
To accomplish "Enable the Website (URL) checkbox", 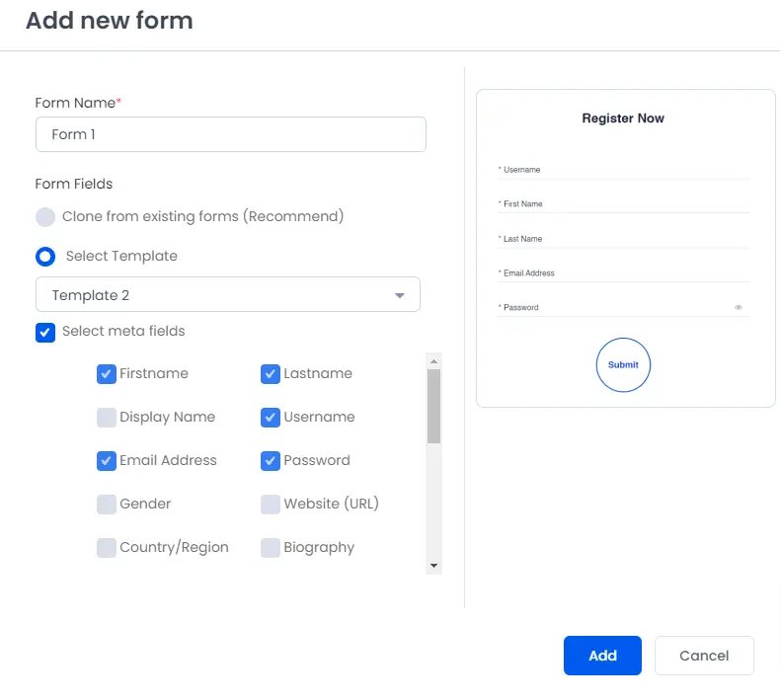I will coord(271,505).
